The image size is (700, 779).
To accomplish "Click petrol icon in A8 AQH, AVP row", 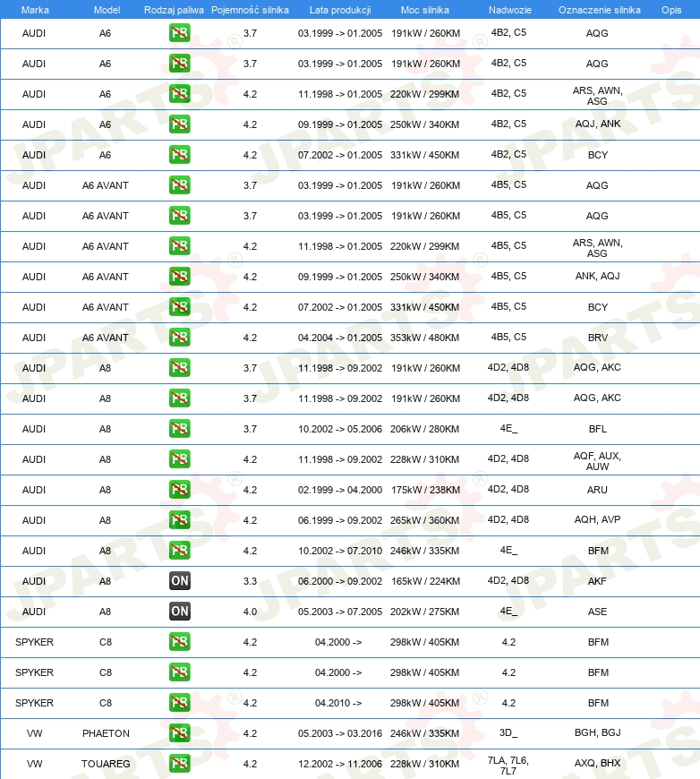I will 179,519.
